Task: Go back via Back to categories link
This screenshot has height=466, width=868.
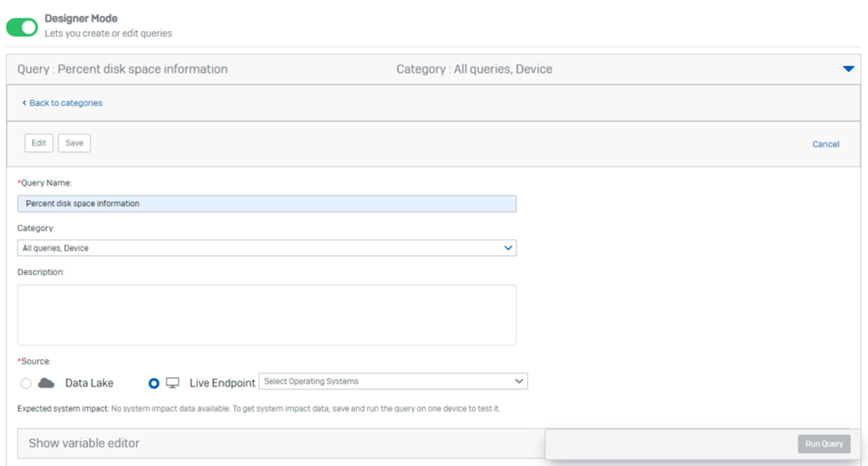Action: pyautogui.click(x=66, y=103)
